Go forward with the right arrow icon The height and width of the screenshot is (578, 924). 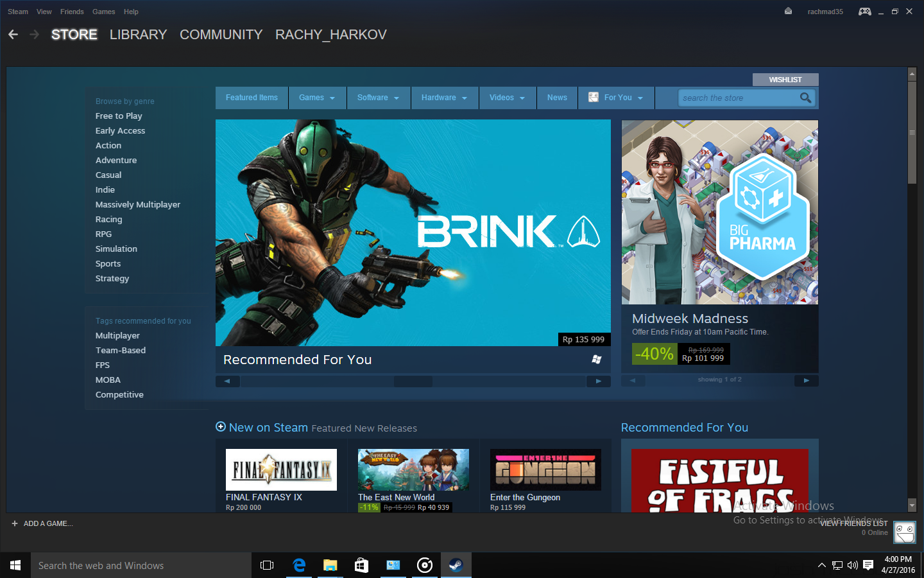click(35, 35)
